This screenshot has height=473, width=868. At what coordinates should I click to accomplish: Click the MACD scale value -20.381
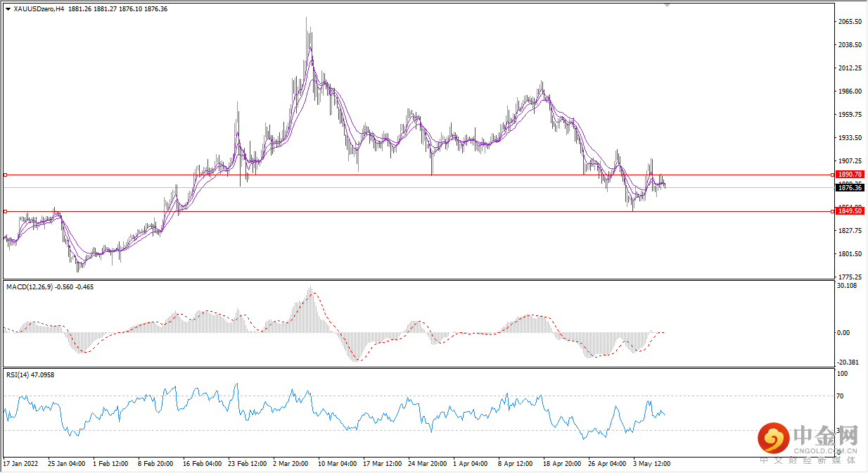(848, 362)
